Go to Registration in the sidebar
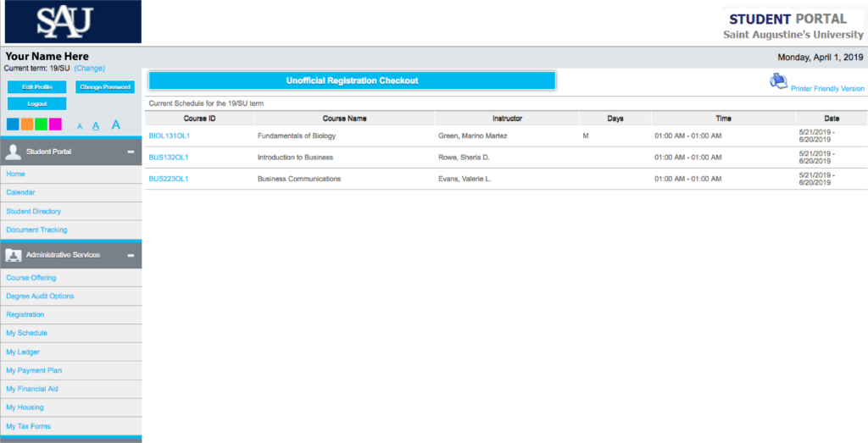868x443 pixels. [71, 315]
